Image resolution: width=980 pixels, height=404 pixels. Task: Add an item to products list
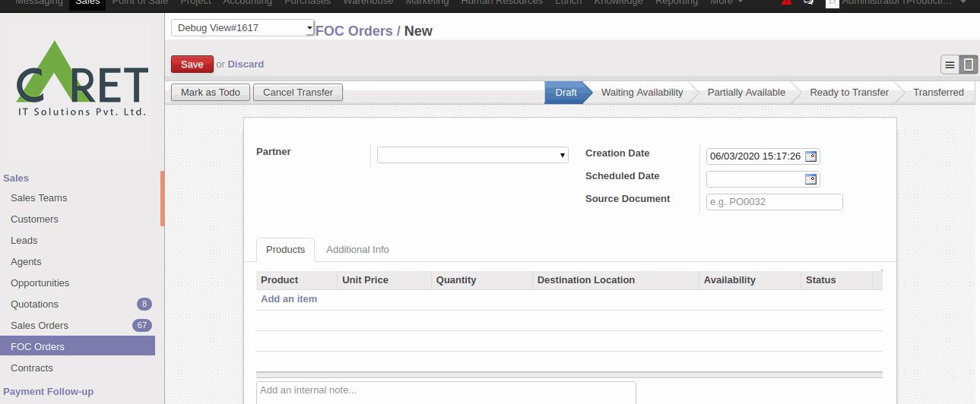(x=289, y=299)
